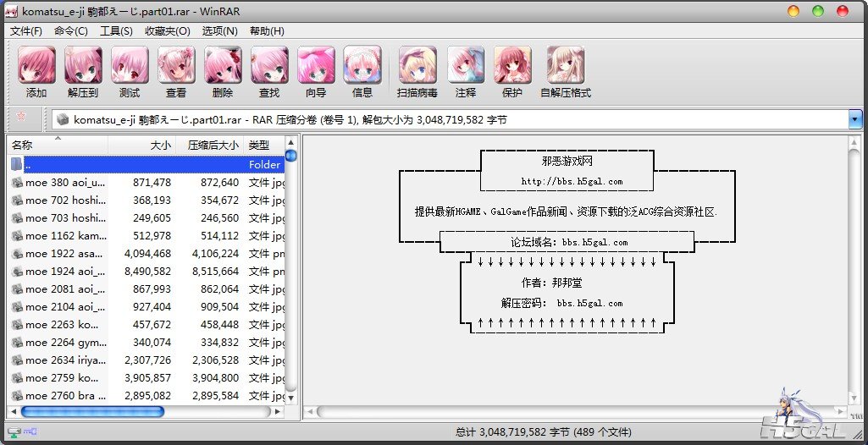Click the file icon of moe 1922 asa...
The height and width of the screenshot is (445, 868).
17,254
